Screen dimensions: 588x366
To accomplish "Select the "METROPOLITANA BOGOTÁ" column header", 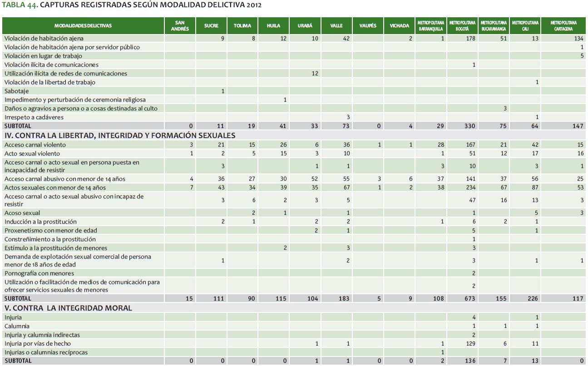I will coord(462,26).
